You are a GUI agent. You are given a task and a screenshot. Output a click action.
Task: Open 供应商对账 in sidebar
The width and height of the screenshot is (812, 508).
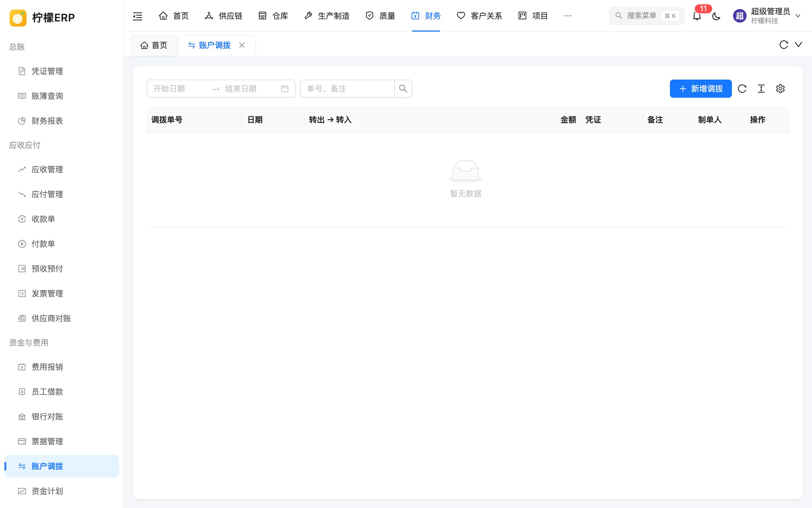click(62, 319)
